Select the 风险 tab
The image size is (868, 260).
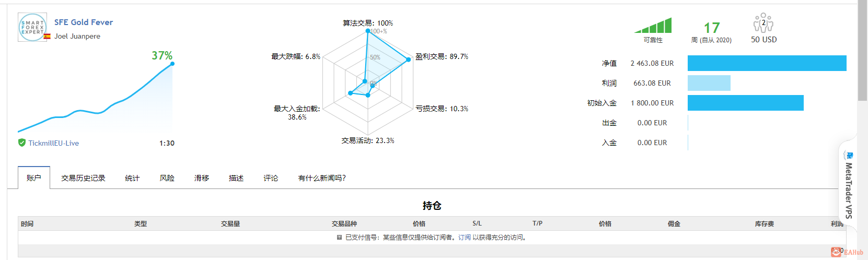(x=167, y=178)
